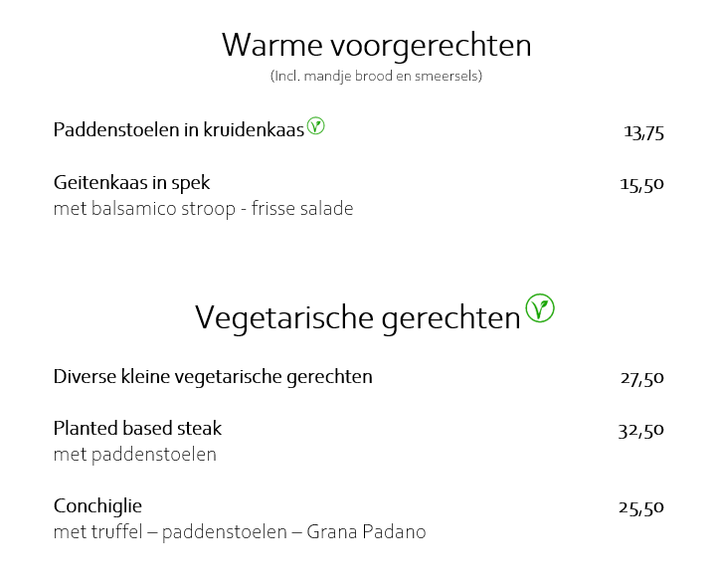Click the 32,50 price
This screenshot has width=717, height=588.
(x=640, y=431)
